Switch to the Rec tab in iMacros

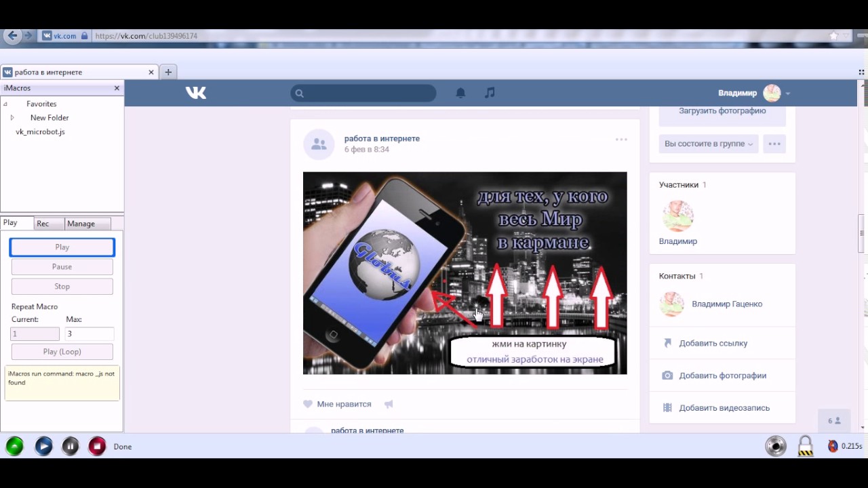49,224
